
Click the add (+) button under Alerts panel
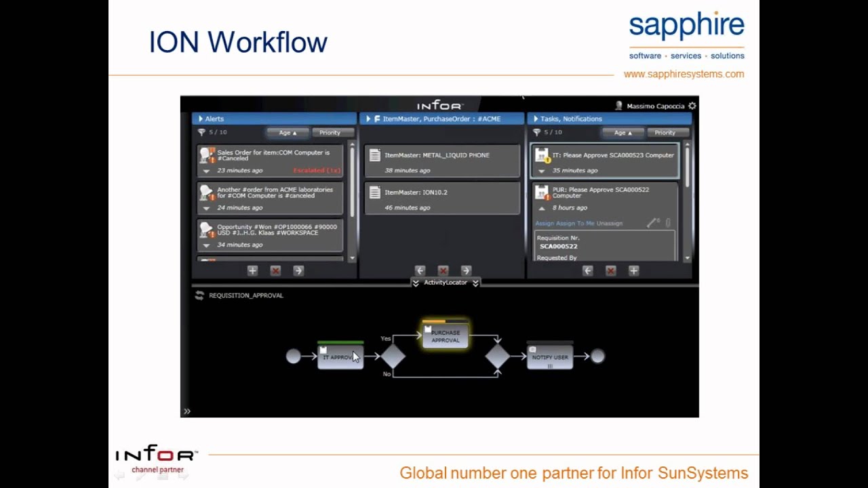[252, 270]
